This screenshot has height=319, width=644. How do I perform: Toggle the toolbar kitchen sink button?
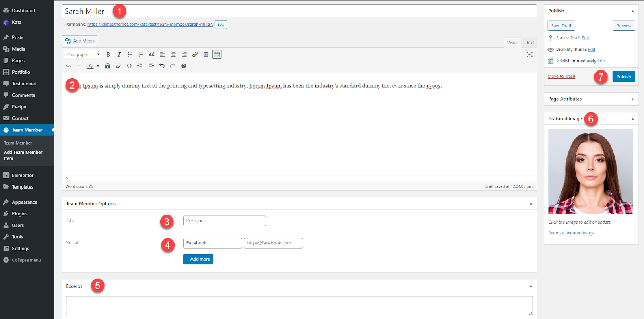pos(217,54)
